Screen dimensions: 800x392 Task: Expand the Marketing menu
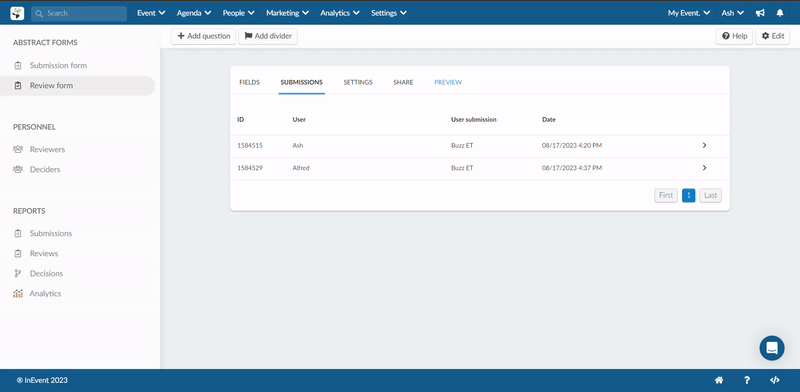click(x=287, y=13)
